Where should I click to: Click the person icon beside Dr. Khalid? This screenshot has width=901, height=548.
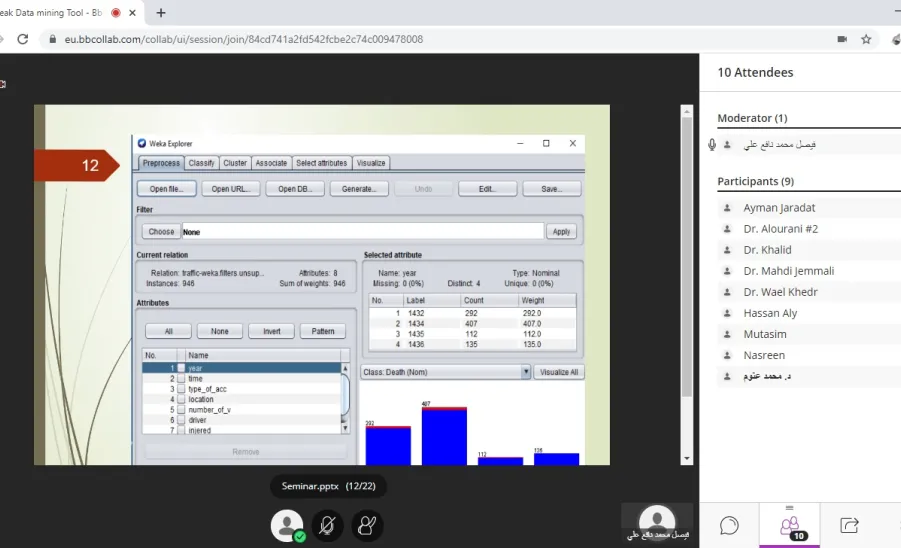pos(727,250)
